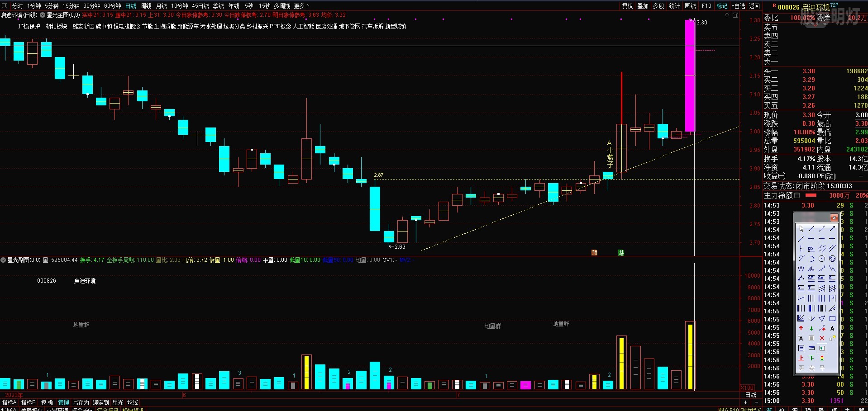The height and width of the screenshot is (411, 868).
Task: Place a green down-arrow marker
Action: coord(811,328)
